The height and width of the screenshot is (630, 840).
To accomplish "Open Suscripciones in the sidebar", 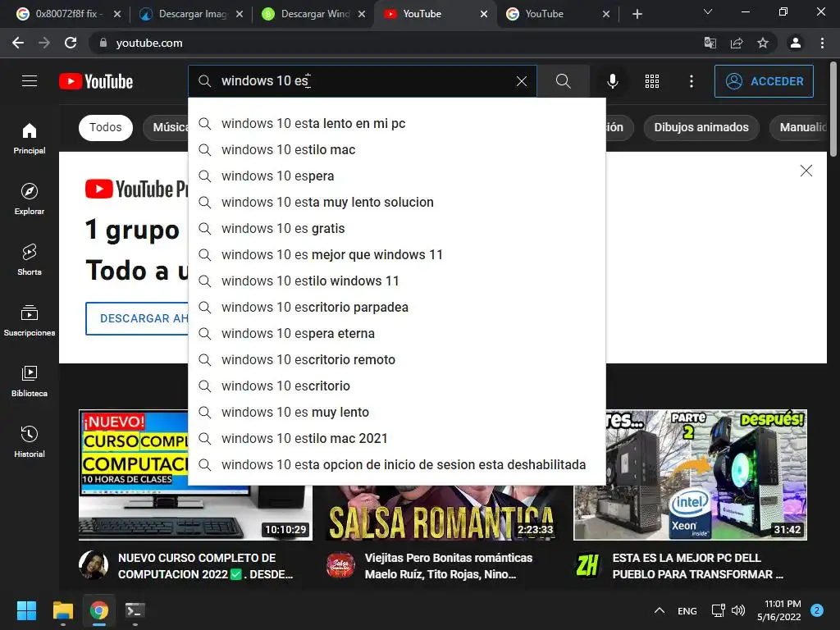I will click(x=30, y=321).
